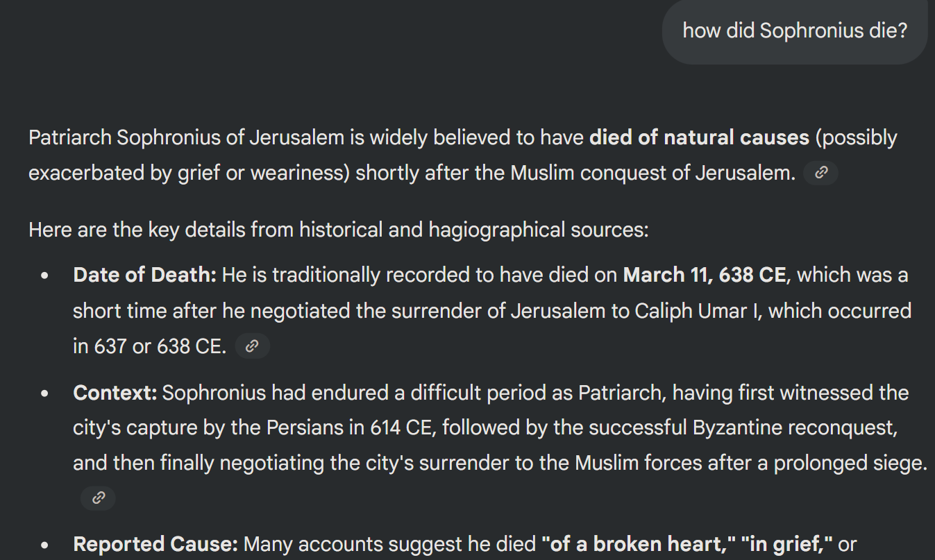Click the bullet point beside "Reported Cause"
The image size is (935, 560).
coord(45,545)
